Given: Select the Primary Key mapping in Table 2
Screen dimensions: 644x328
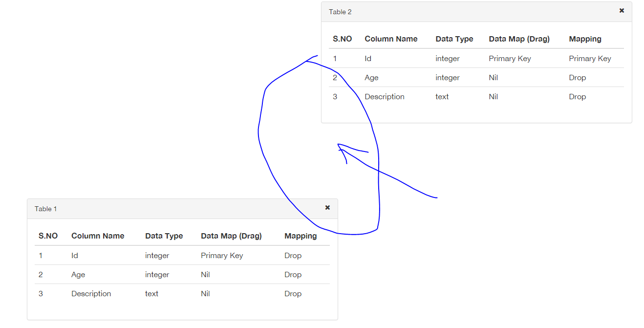Looking at the screenshot, I should (590, 58).
